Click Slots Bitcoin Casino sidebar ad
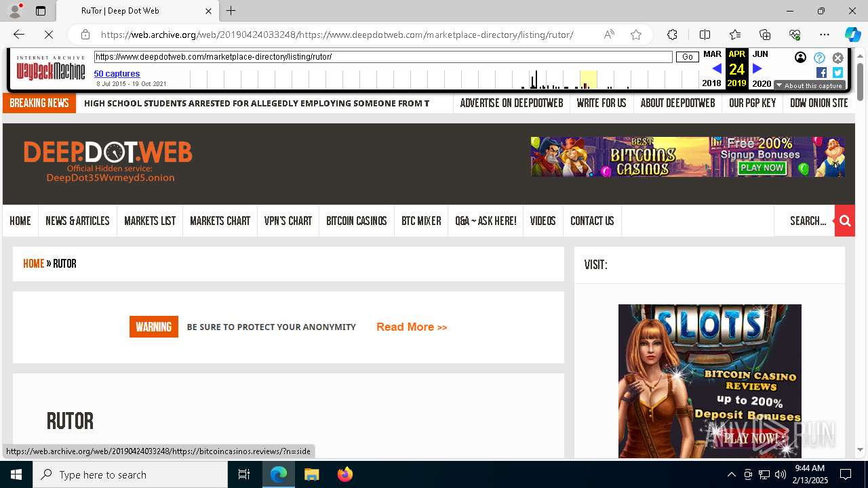This screenshot has height=488, width=868. tap(710, 381)
